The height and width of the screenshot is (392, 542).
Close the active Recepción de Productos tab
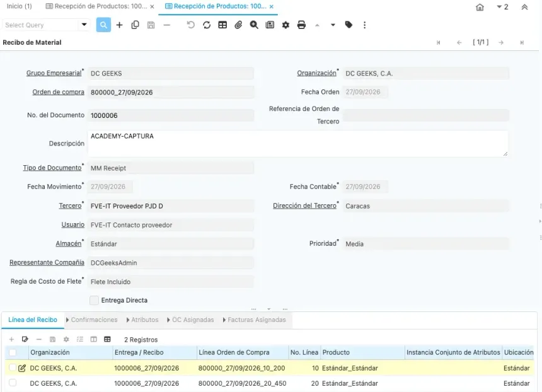click(272, 6)
